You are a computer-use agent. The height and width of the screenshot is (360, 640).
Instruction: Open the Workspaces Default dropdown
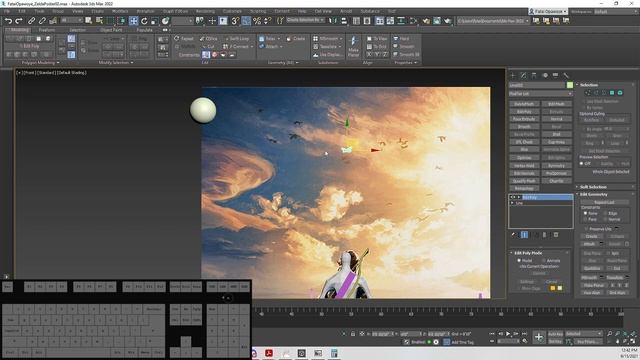coord(615,11)
